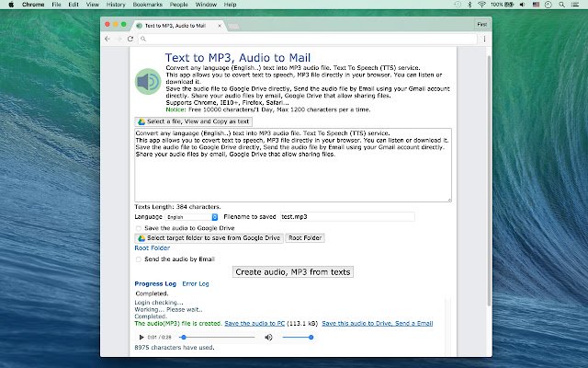Image resolution: width=588 pixels, height=368 pixels.
Task: Click the Root Folder button
Action: (305, 238)
